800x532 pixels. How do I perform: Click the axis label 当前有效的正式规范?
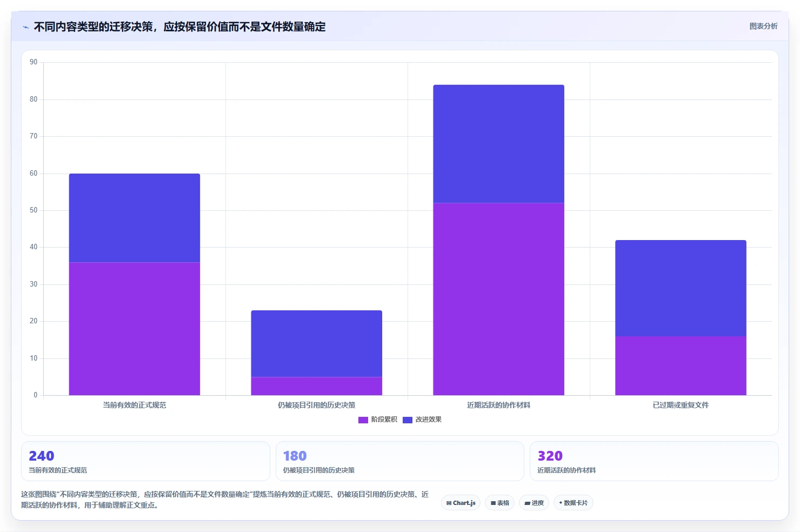(135, 405)
